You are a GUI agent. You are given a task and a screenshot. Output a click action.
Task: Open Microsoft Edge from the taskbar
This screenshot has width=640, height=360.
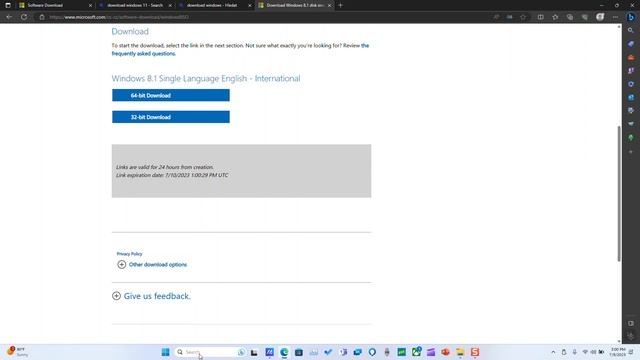pyautogui.click(x=284, y=352)
